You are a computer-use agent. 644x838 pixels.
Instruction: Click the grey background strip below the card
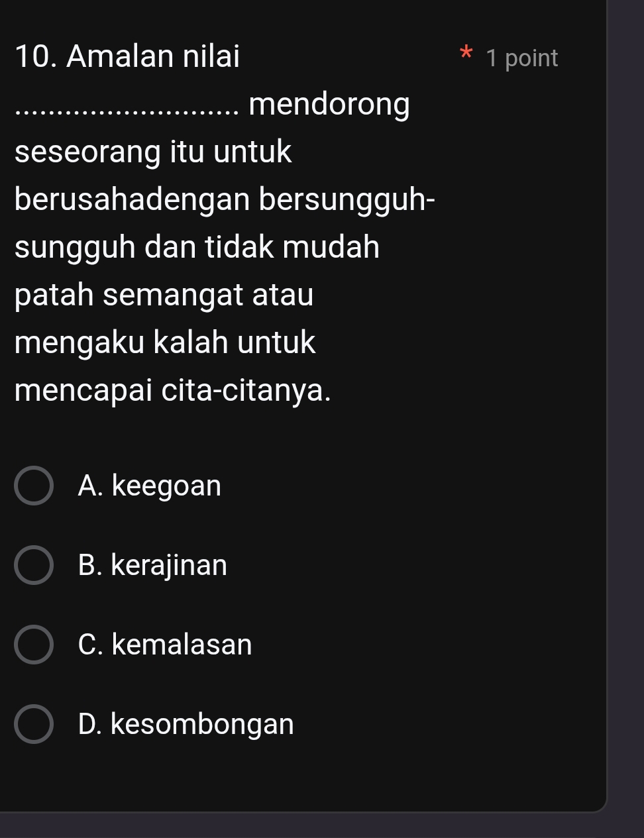coord(322,825)
